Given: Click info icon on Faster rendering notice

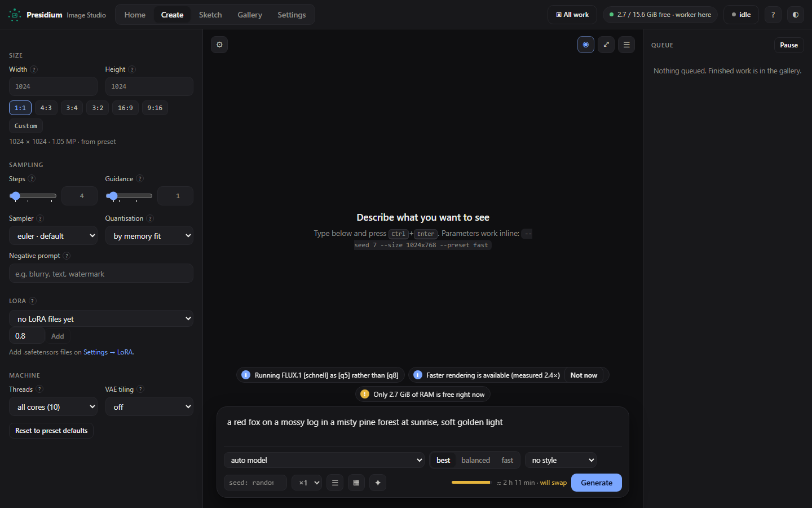Looking at the screenshot, I should click(x=418, y=375).
